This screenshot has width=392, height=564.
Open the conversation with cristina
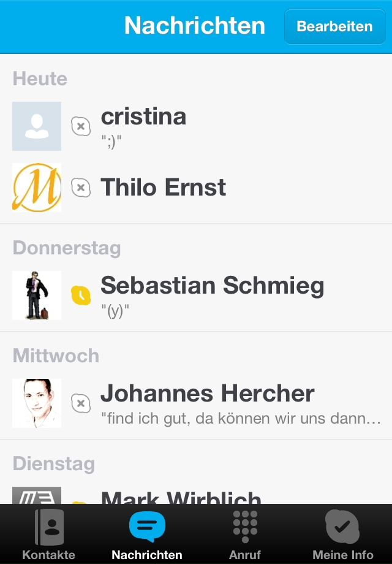196,126
